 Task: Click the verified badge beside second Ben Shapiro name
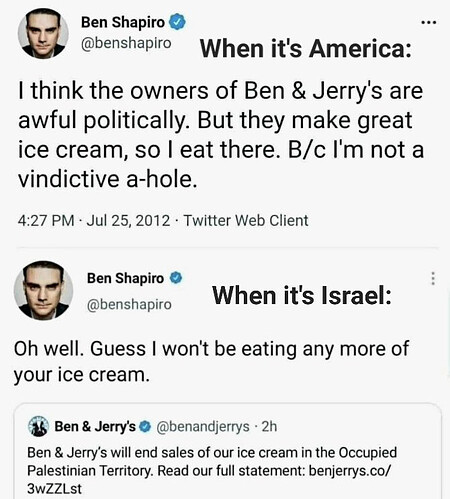coord(176,278)
